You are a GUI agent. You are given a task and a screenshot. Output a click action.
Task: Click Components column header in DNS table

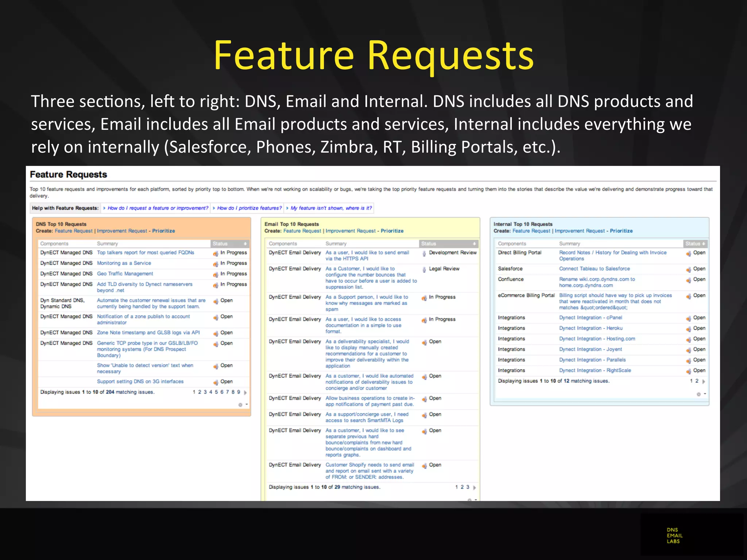pos(54,244)
